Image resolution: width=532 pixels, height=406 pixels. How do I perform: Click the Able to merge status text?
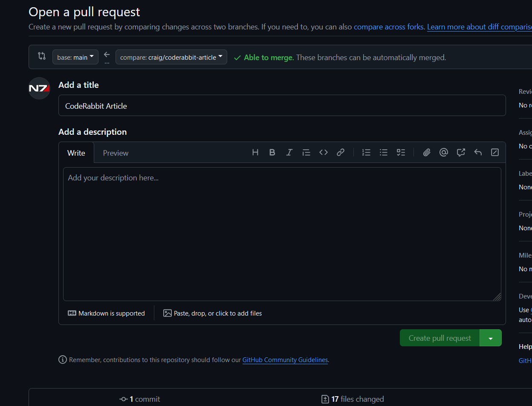[269, 57]
